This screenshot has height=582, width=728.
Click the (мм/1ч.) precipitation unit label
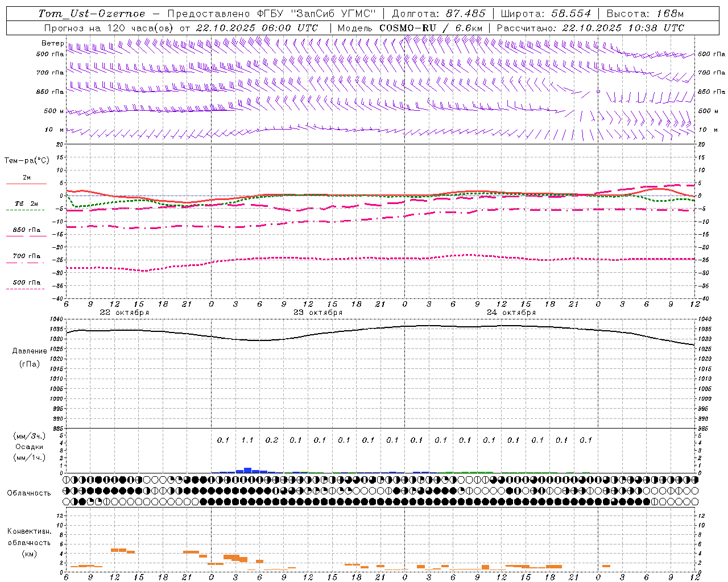coord(30,458)
